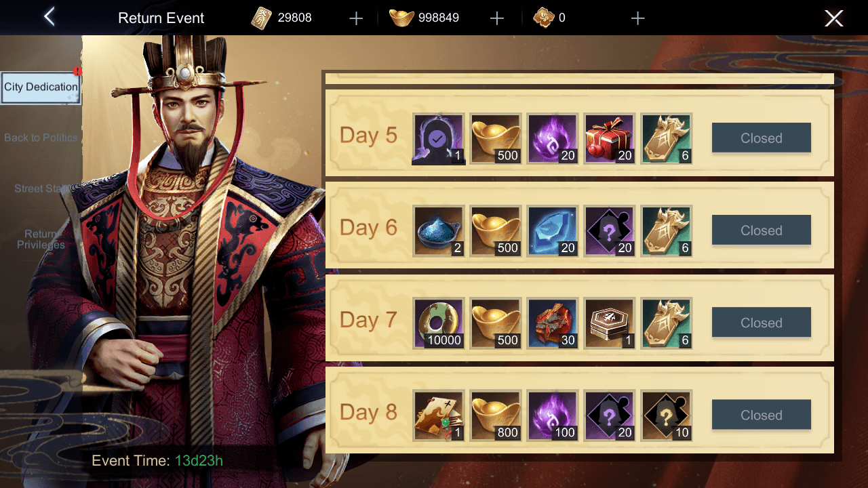Screen dimensions: 868x488
Task: Add more tokens via plus next to 29808
Action: pos(356,18)
